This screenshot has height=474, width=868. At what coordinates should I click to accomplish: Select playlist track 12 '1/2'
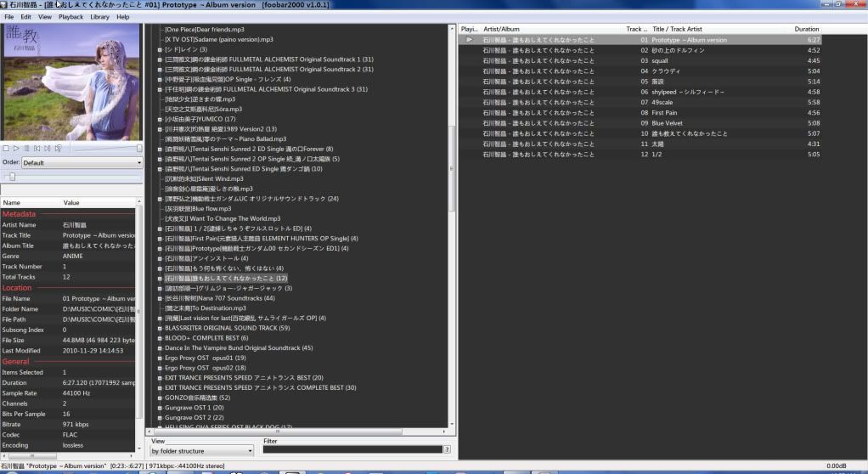640,155
